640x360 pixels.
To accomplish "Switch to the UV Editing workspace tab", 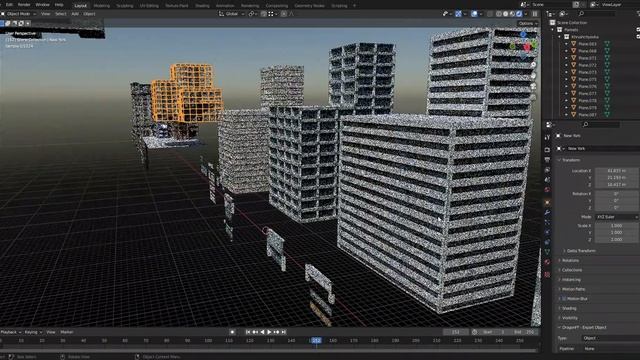I will (x=149, y=6).
